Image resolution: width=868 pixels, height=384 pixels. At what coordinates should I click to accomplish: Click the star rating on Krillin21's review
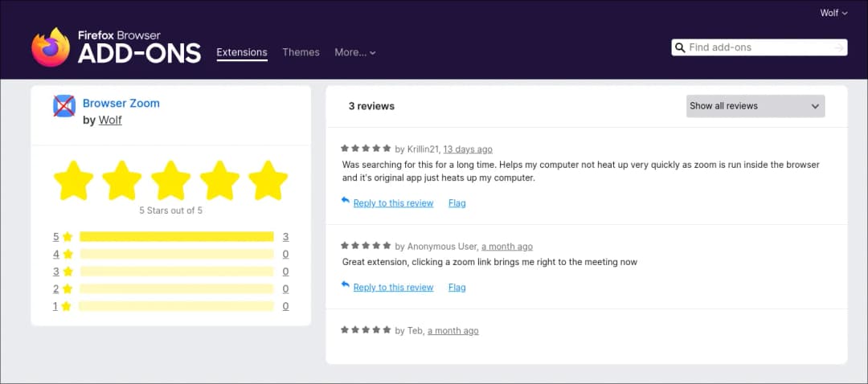(x=366, y=149)
